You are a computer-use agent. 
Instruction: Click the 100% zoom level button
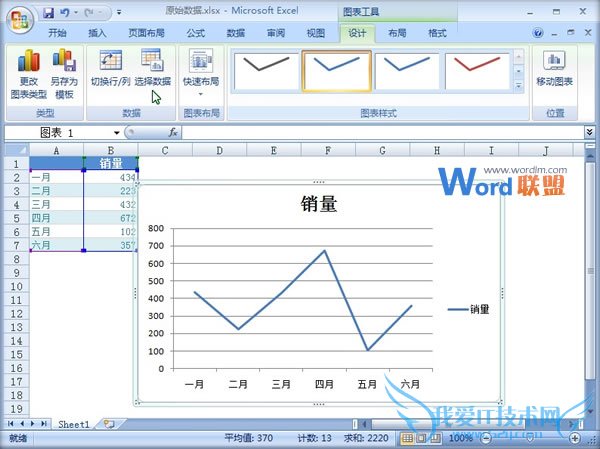(461, 438)
